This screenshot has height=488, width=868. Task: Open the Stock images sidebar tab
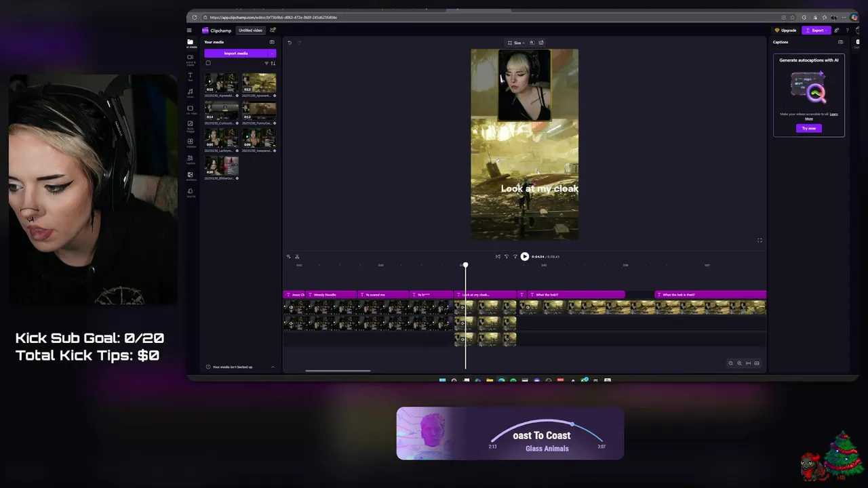coord(191,126)
